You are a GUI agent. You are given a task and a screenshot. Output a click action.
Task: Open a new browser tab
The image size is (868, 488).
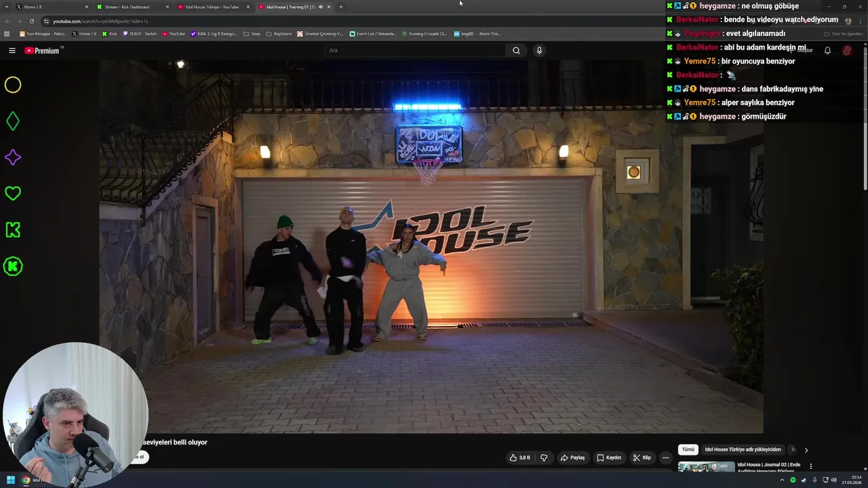pyautogui.click(x=341, y=7)
